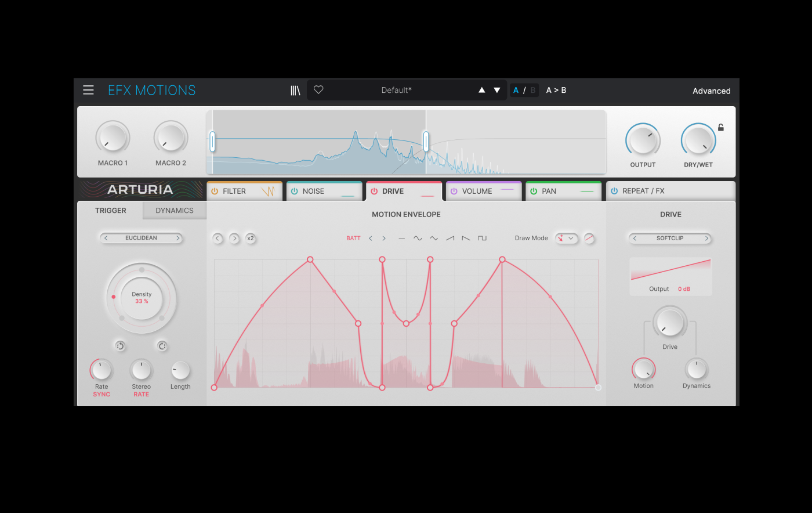The image size is (812, 513).
Task: Shift envelope left with first round arrow
Action: click(217, 238)
